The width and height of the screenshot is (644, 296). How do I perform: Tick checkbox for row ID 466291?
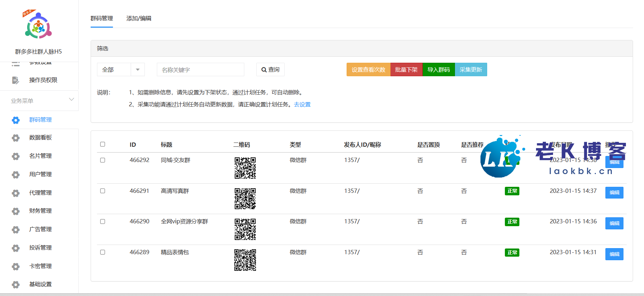point(103,191)
